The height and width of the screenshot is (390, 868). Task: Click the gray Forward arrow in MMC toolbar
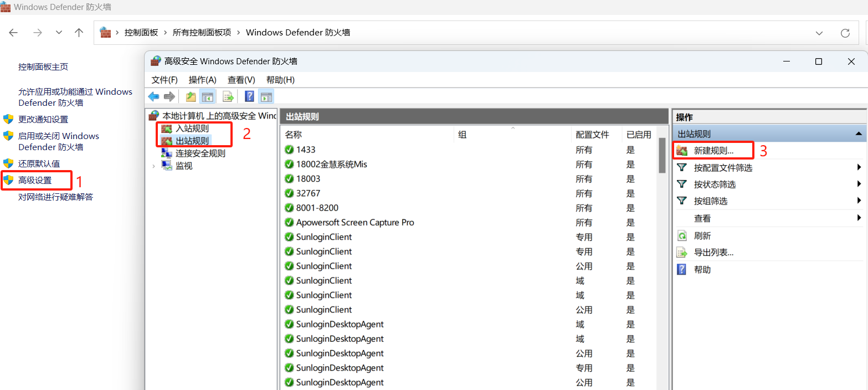tap(170, 97)
